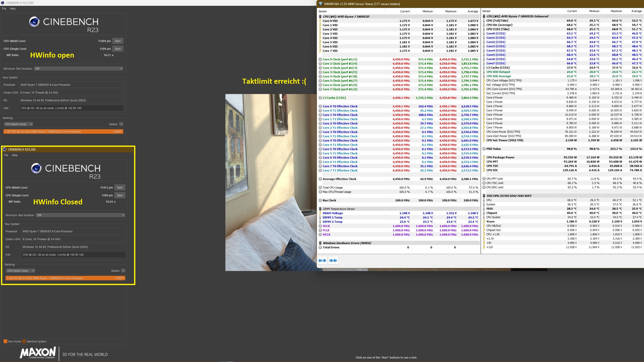Click the orange 'Your Score' legend swatch
The height and width of the screenshot is (362, 644).
[x=5, y=341]
